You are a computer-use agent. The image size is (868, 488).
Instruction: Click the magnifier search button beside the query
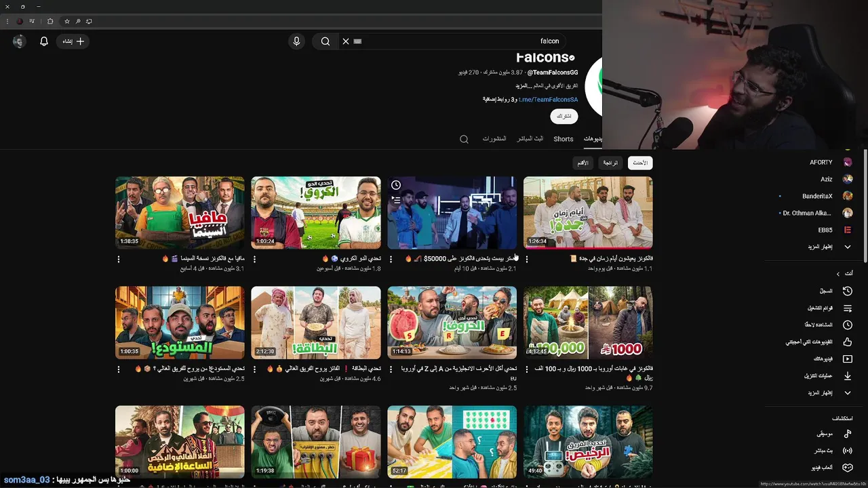pos(325,41)
